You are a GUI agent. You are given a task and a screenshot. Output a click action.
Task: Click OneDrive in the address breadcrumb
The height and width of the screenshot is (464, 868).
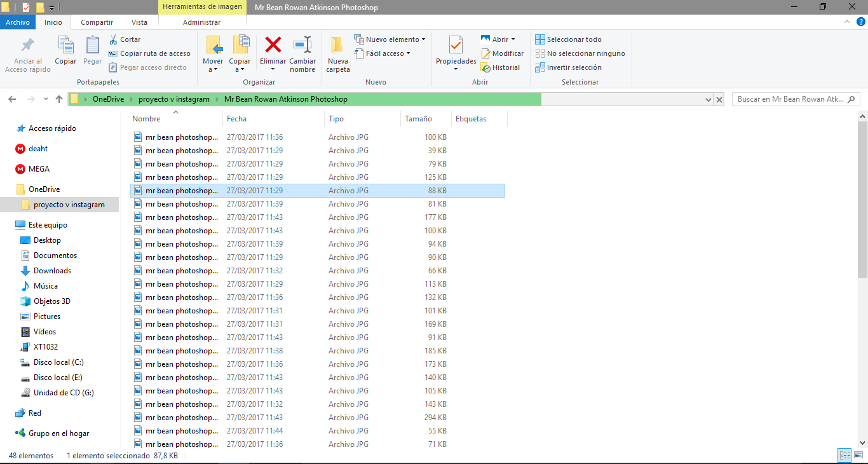click(x=108, y=99)
